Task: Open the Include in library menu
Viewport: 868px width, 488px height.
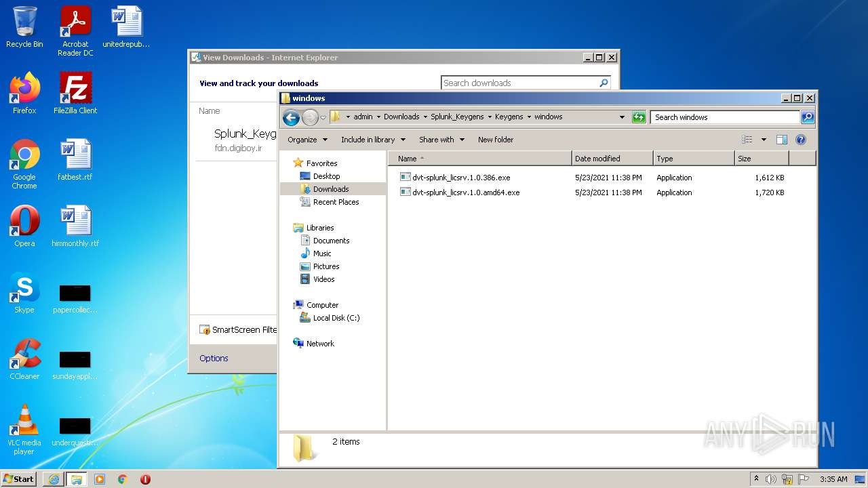Action: click(x=373, y=140)
